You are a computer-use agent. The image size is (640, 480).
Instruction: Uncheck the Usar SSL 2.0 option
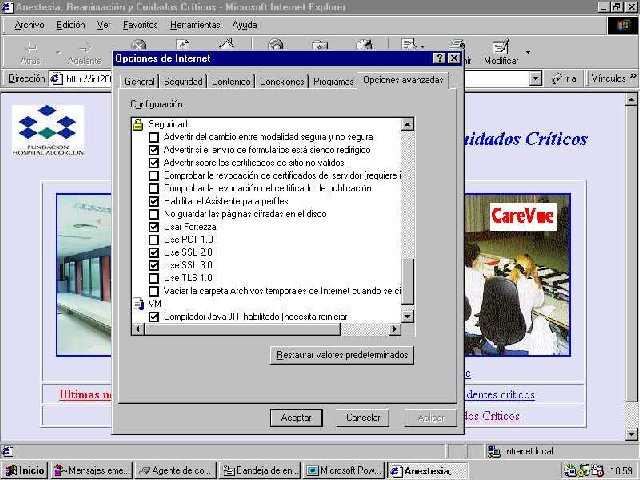[153, 252]
